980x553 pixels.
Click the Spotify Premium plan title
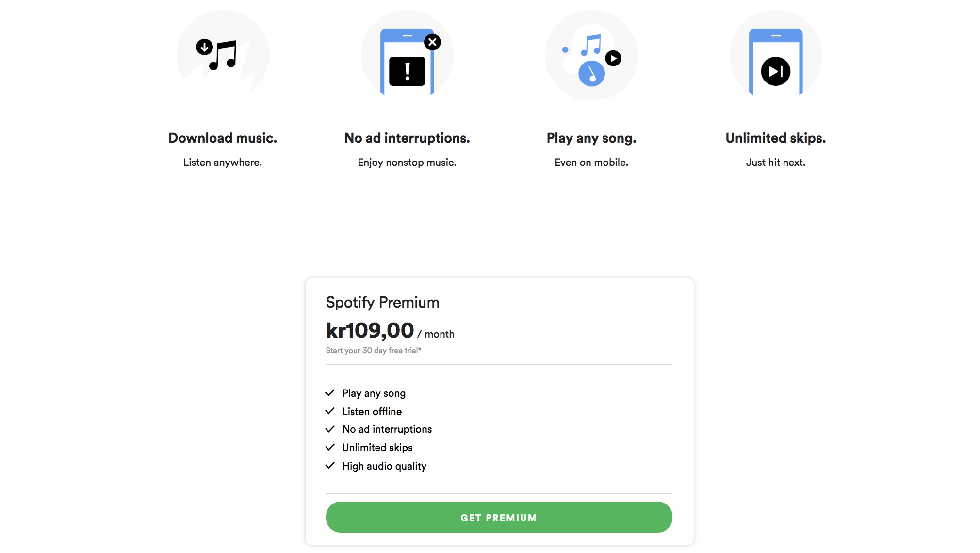pos(382,302)
